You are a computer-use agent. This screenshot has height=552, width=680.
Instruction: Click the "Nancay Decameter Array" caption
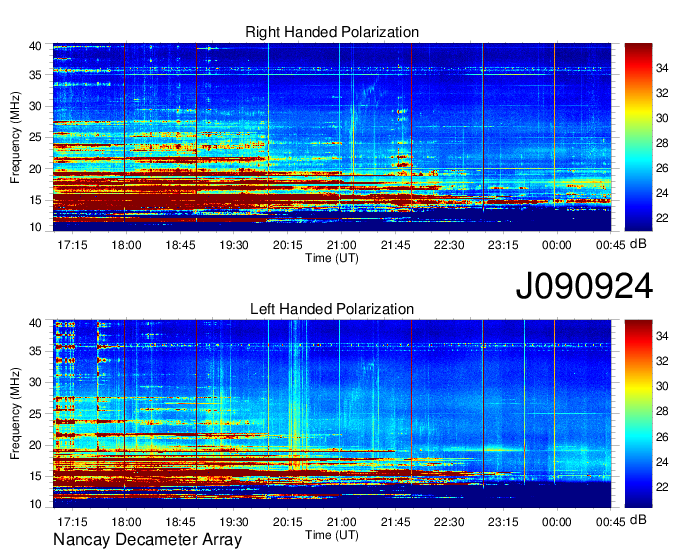147,540
